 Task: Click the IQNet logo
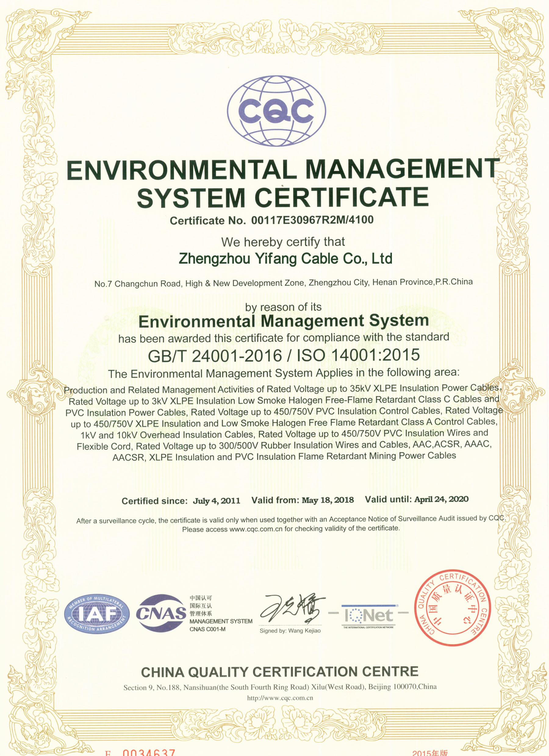tap(368, 616)
